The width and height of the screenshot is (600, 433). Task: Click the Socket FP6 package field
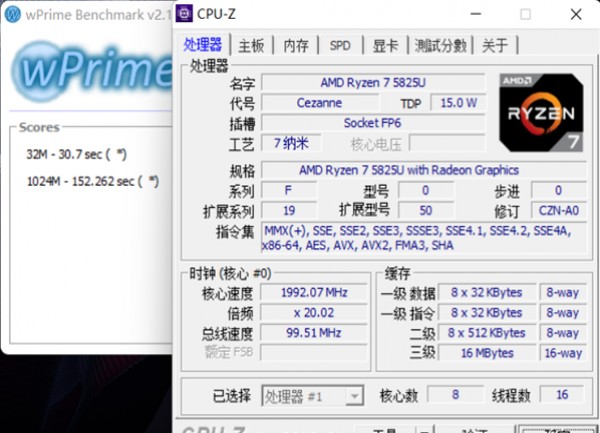click(373, 123)
